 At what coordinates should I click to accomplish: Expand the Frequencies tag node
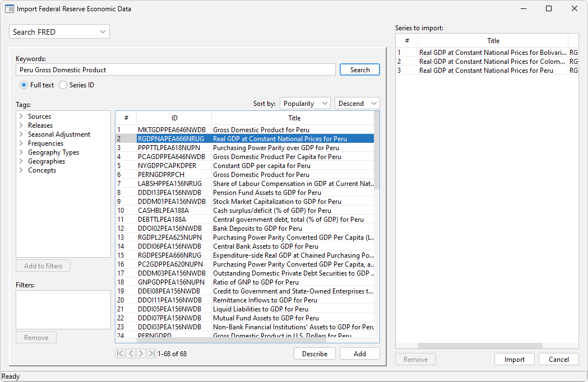coord(21,143)
